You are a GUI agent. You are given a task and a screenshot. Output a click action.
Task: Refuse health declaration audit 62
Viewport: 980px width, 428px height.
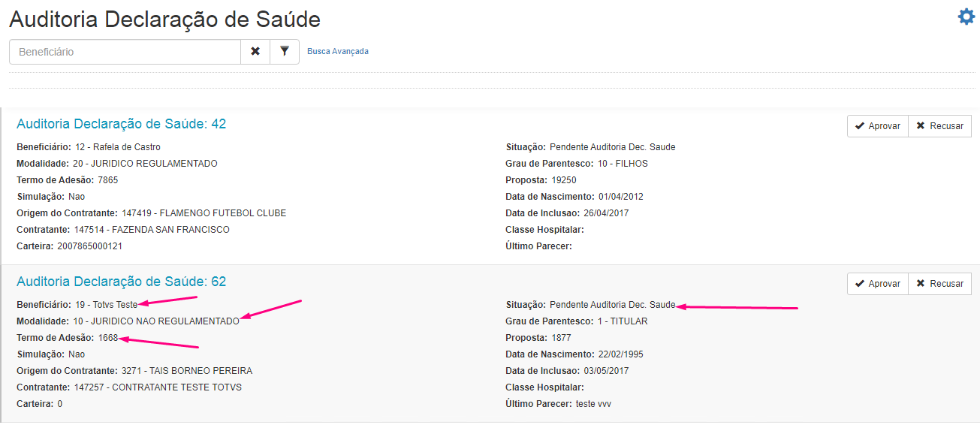(939, 284)
